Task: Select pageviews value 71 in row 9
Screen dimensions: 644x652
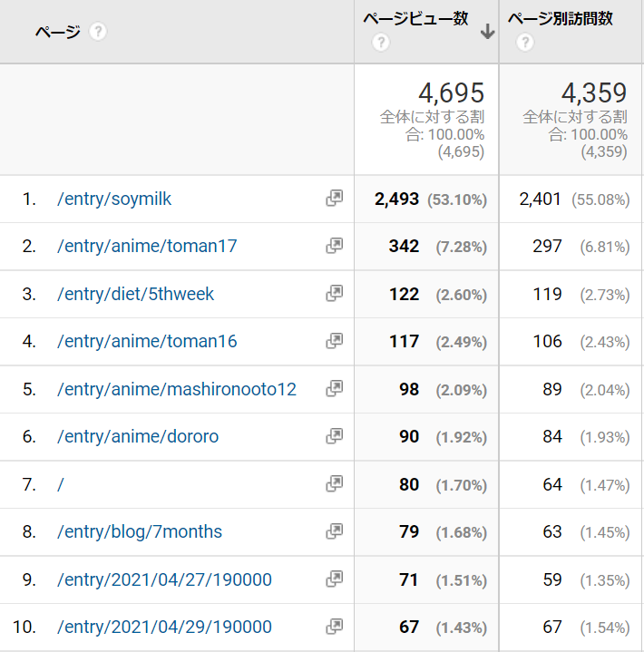Action: [408, 580]
